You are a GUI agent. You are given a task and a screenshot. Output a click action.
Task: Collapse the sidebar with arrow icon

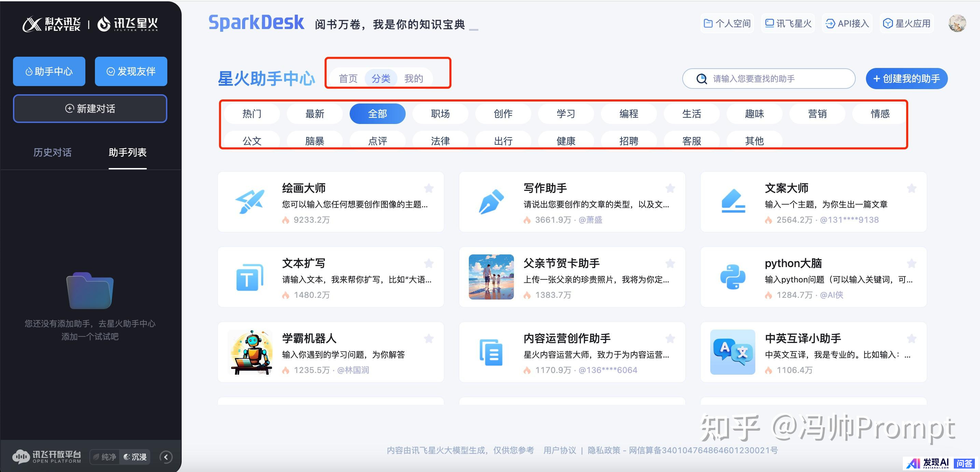click(x=166, y=457)
